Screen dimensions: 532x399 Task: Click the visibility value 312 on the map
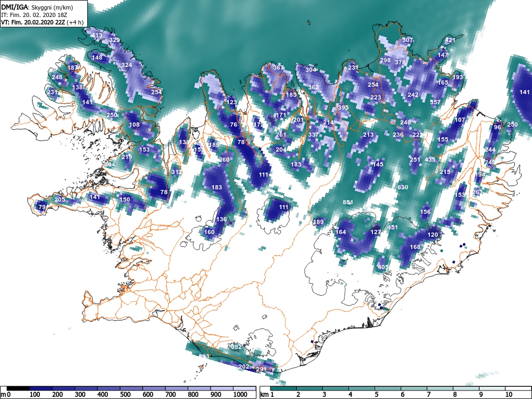pos(177,172)
